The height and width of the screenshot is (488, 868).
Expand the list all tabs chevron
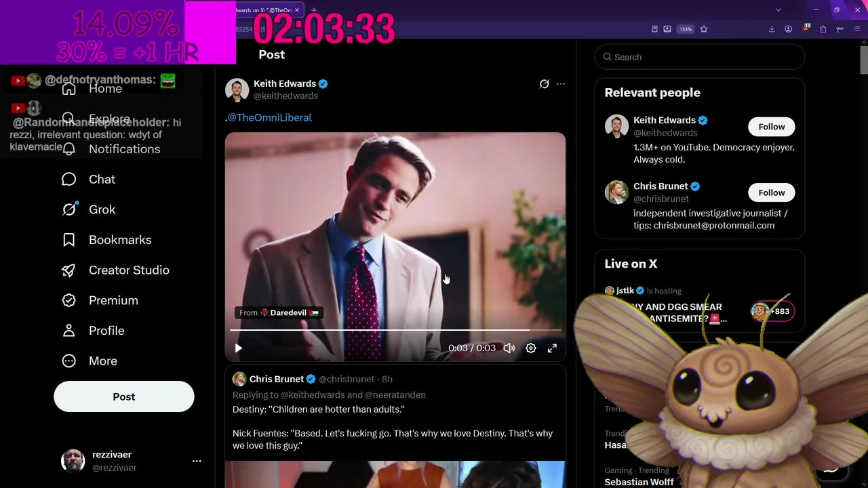coord(778,10)
